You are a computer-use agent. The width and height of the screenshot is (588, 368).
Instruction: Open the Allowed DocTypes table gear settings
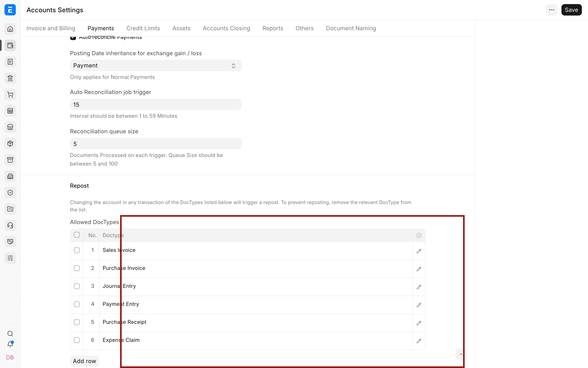pyautogui.click(x=419, y=235)
